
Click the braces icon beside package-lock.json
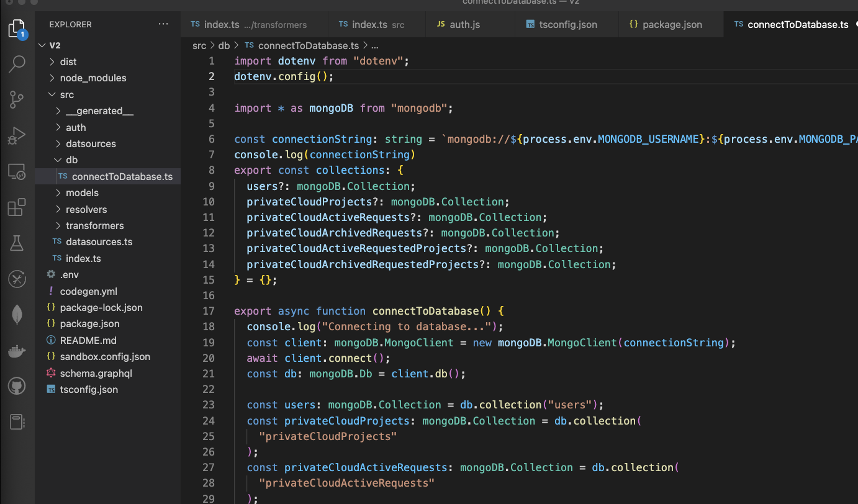point(51,307)
